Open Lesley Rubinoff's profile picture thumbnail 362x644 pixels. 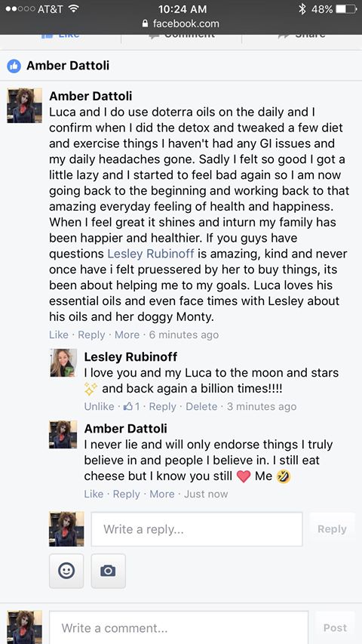(63, 362)
